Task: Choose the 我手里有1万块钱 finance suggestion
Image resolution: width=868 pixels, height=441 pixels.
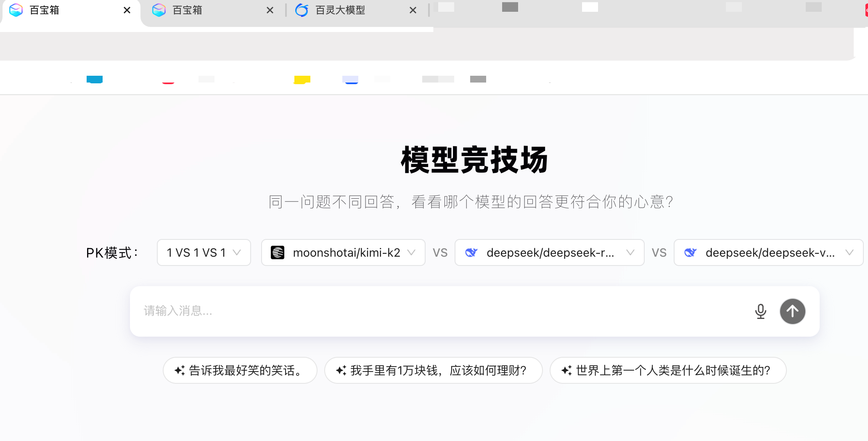Action: [438, 370]
